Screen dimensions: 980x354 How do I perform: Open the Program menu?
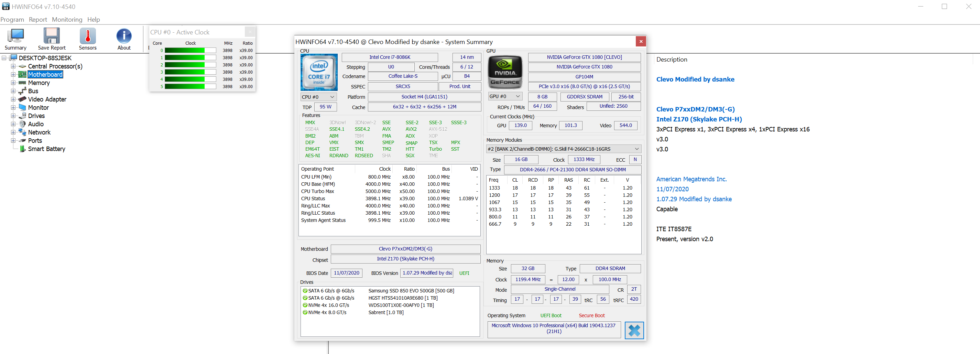click(x=12, y=19)
